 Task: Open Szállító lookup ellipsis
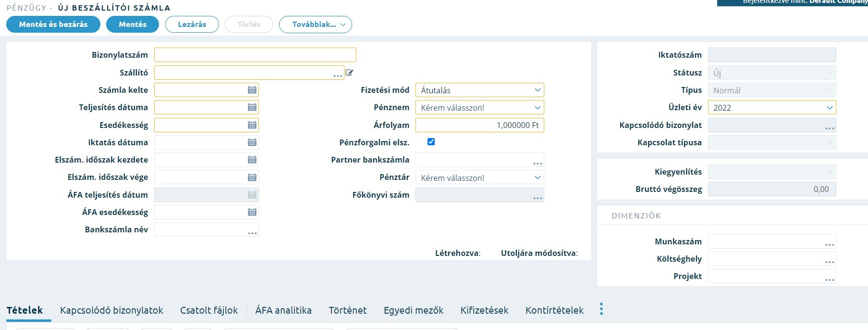click(x=338, y=76)
